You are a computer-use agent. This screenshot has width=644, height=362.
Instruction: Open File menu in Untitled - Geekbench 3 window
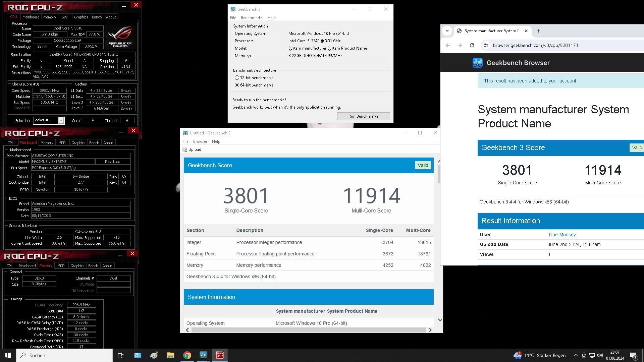tap(185, 141)
